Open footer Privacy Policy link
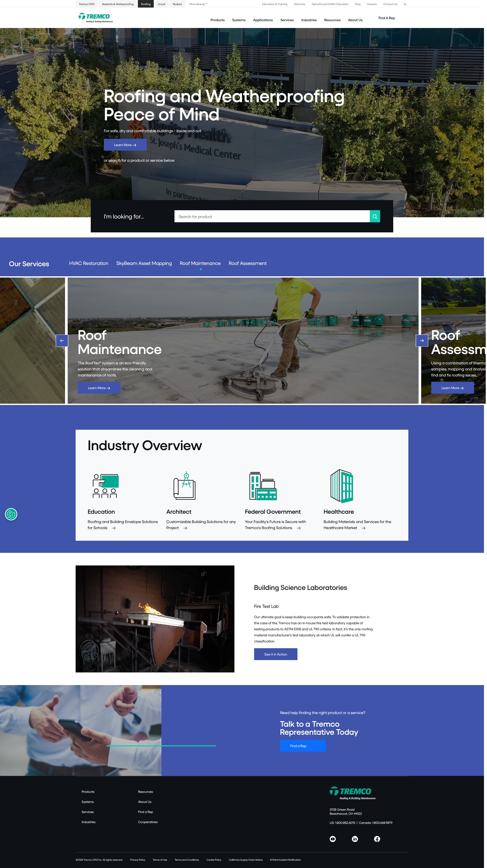This screenshot has height=868, width=487. (138, 860)
